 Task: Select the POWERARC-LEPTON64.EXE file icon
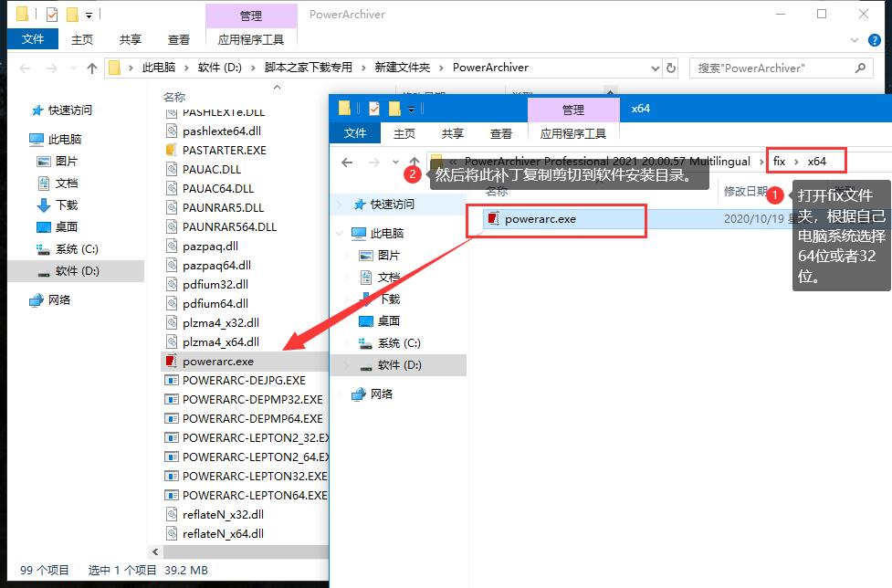(x=172, y=495)
